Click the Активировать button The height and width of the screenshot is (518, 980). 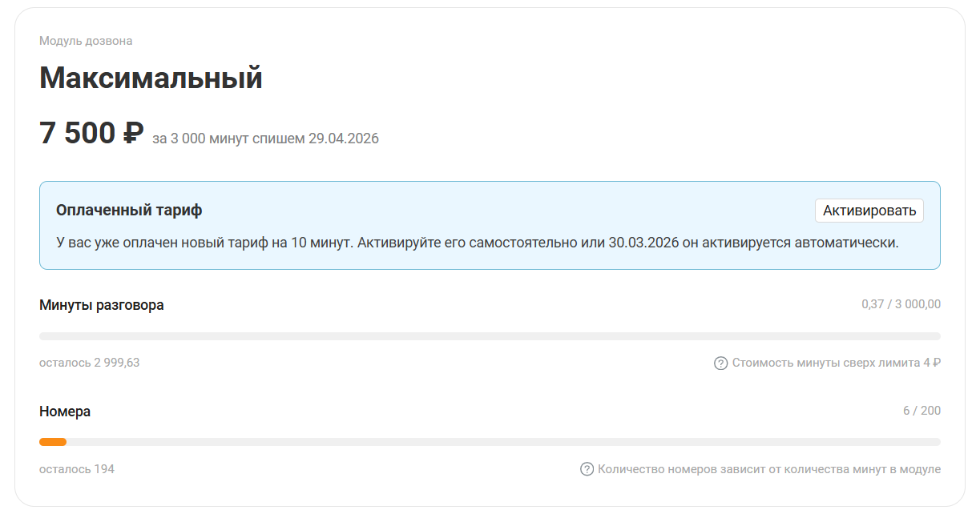click(x=869, y=211)
